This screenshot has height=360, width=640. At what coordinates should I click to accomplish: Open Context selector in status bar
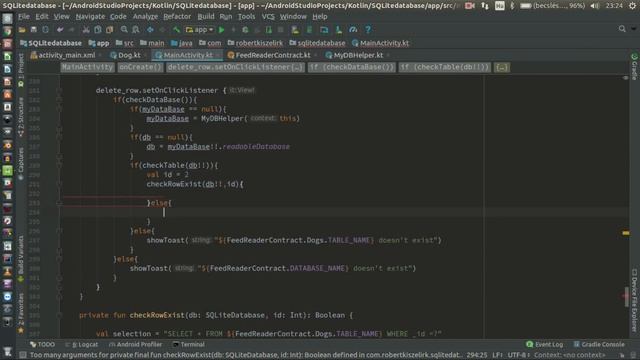point(569,355)
